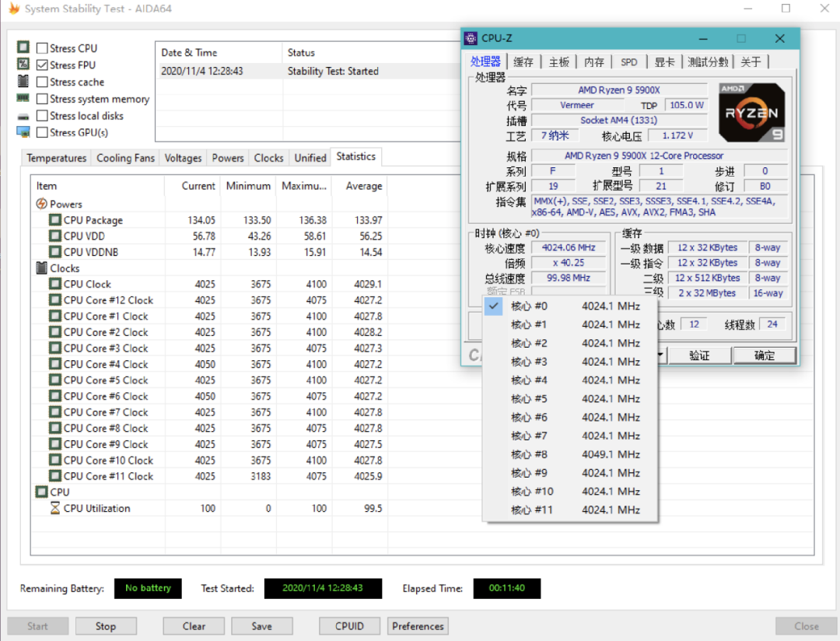Switch to the Unified tab
Image resolution: width=840 pixels, height=641 pixels.
coord(310,158)
